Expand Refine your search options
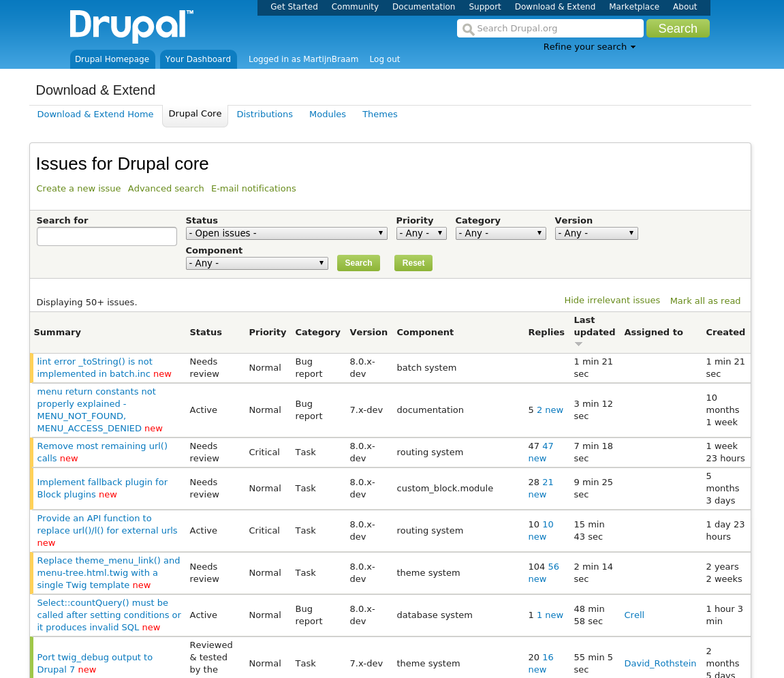The width and height of the screenshot is (784, 678). 589,47
